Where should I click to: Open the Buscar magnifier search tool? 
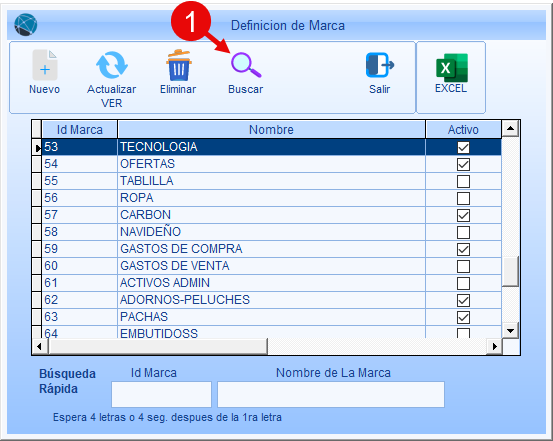coord(246,65)
